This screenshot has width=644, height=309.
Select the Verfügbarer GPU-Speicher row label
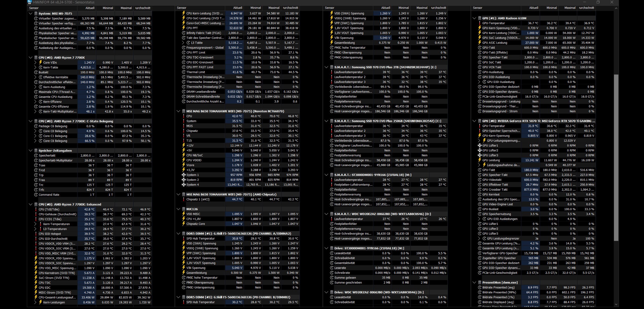click(500, 253)
